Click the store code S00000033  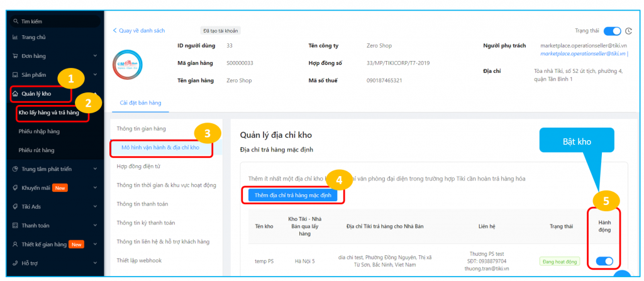[240, 63]
